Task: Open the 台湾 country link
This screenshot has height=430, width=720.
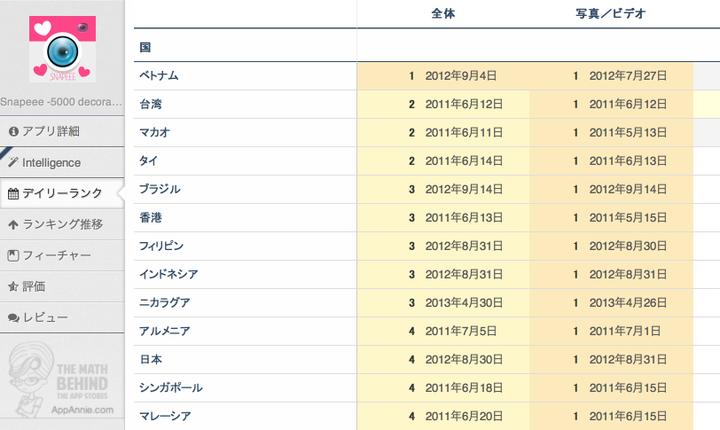Action: (151, 104)
